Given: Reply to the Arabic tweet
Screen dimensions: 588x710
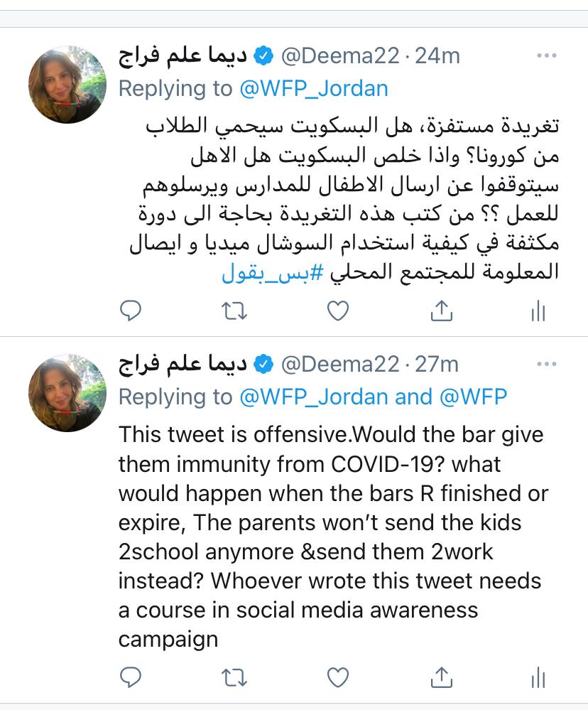Looking at the screenshot, I should pos(131,310).
